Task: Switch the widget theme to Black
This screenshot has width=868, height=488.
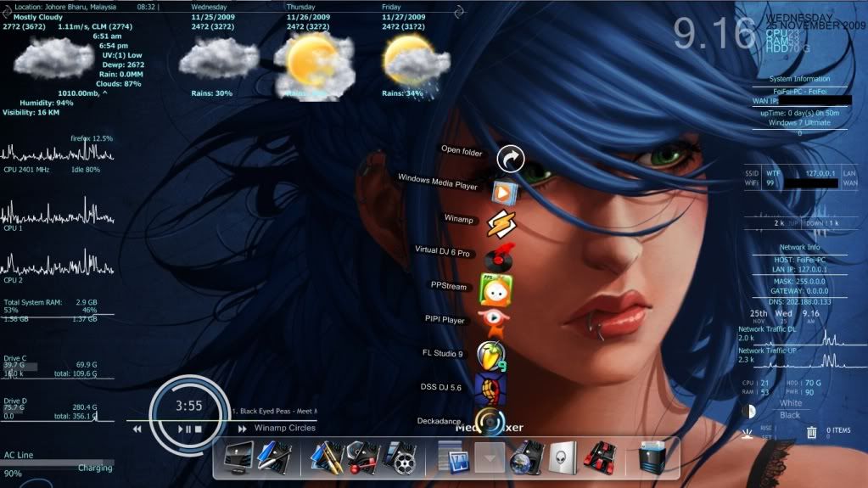Action: pos(790,415)
